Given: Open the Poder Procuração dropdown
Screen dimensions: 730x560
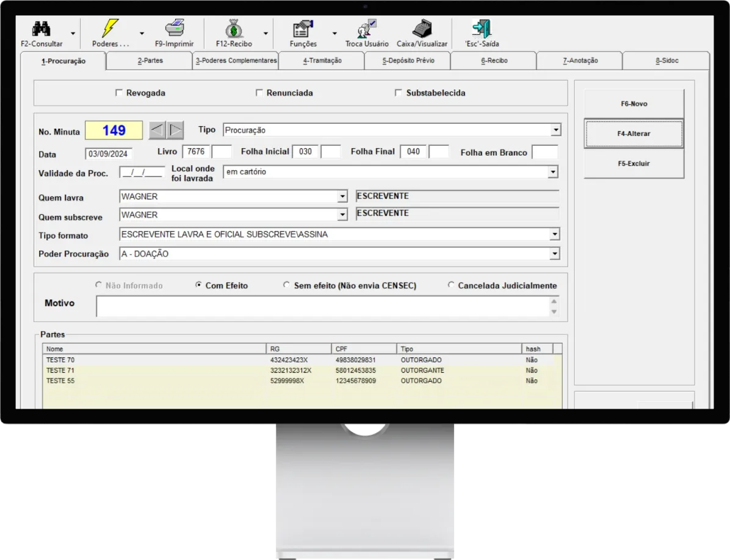Looking at the screenshot, I should click(x=554, y=254).
